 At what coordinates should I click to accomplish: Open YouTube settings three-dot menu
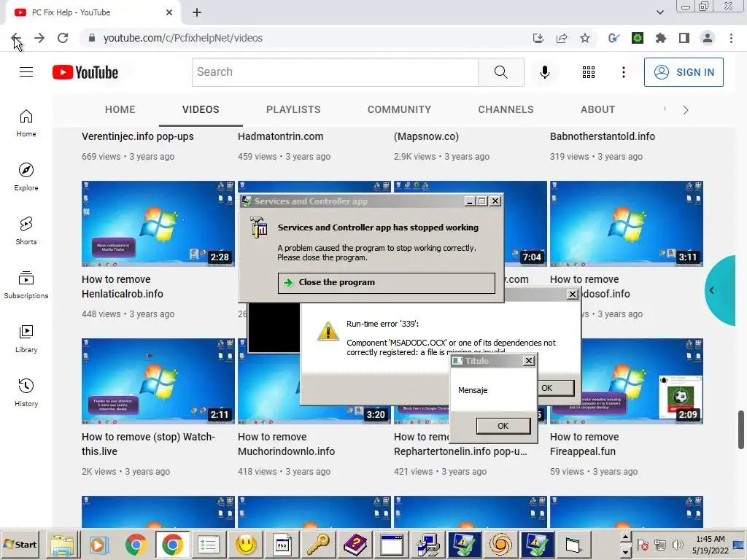click(x=624, y=72)
